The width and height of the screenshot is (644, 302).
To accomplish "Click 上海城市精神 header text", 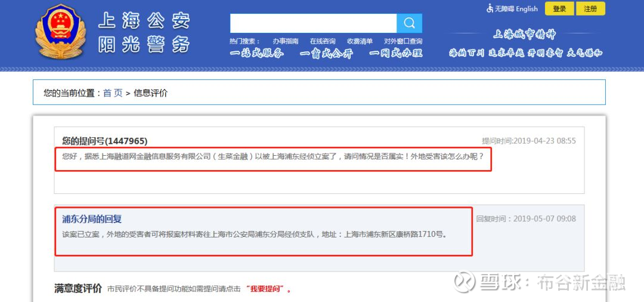I will [x=525, y=35].
